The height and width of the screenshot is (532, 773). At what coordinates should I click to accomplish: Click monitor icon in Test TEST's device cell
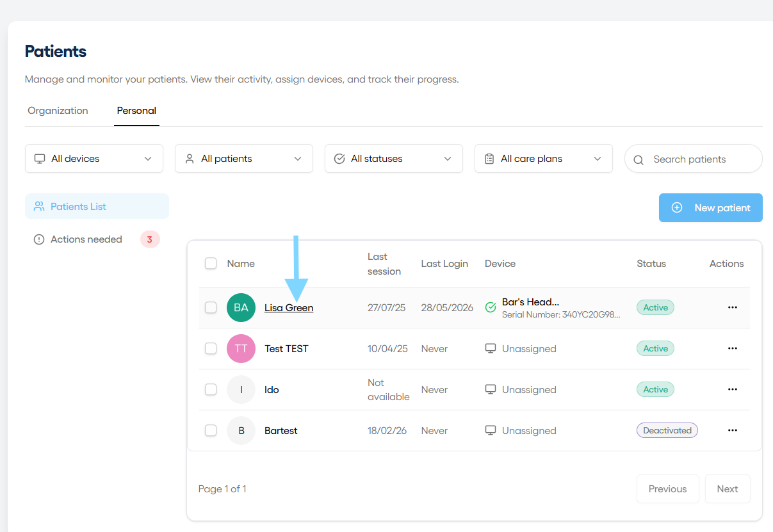point(491,348)
